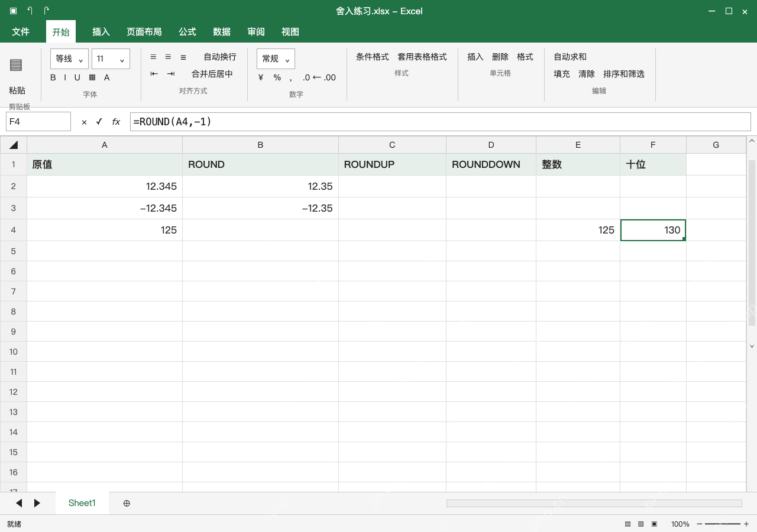Image resolution: width=757 pixels, height=532 pixels.
Task: Apply italic formatting with I
Action: 65,77
